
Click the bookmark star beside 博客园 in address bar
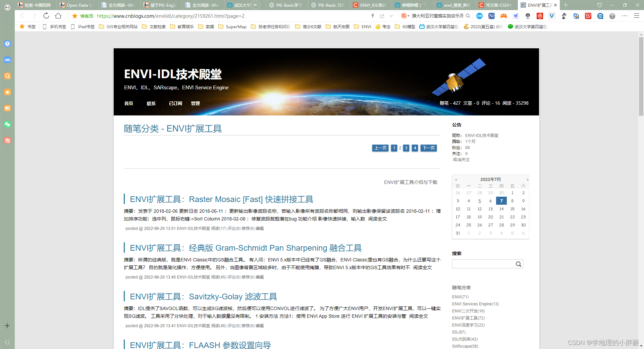pyautogui.click(x=75, y=16)
